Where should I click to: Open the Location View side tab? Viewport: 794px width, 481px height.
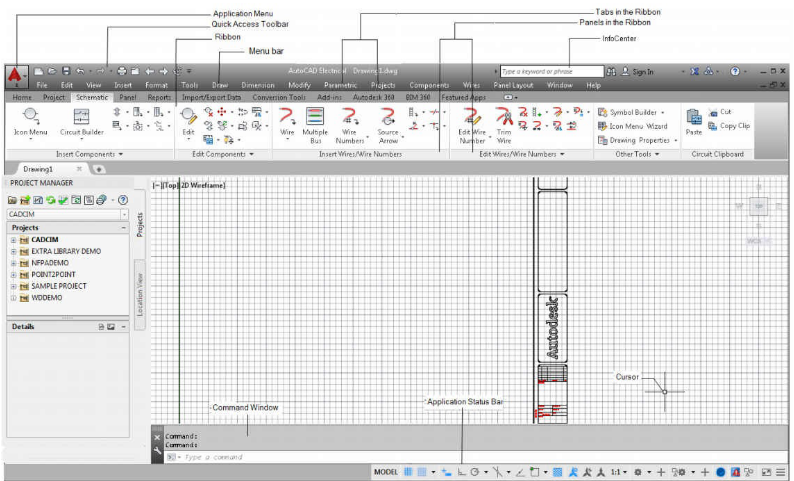(x=140, y=295)
